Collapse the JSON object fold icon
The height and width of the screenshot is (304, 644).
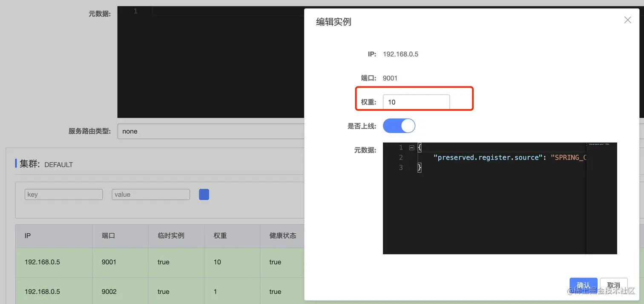tap(411, 148)
